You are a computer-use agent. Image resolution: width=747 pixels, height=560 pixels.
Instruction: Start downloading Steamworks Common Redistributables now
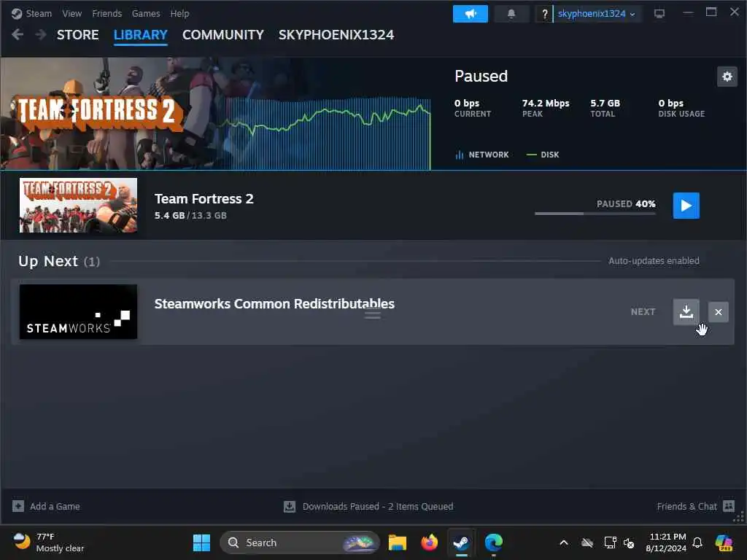point(686,312)
